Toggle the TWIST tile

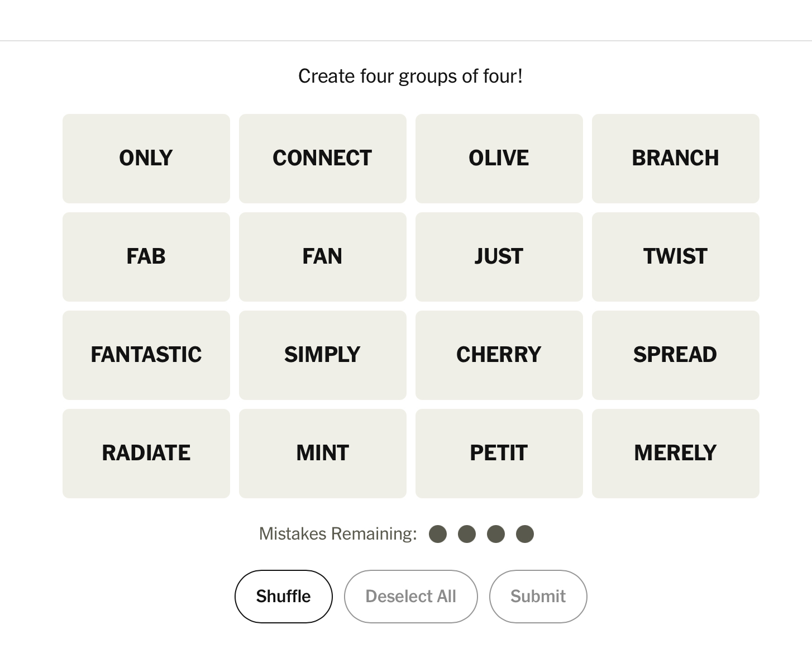tap(675, 256)
